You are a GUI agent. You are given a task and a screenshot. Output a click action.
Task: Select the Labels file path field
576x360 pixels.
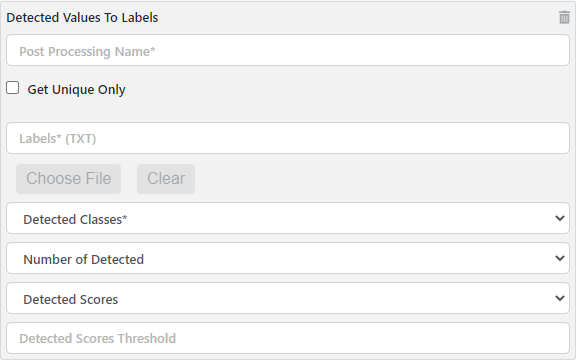point(288,138)
